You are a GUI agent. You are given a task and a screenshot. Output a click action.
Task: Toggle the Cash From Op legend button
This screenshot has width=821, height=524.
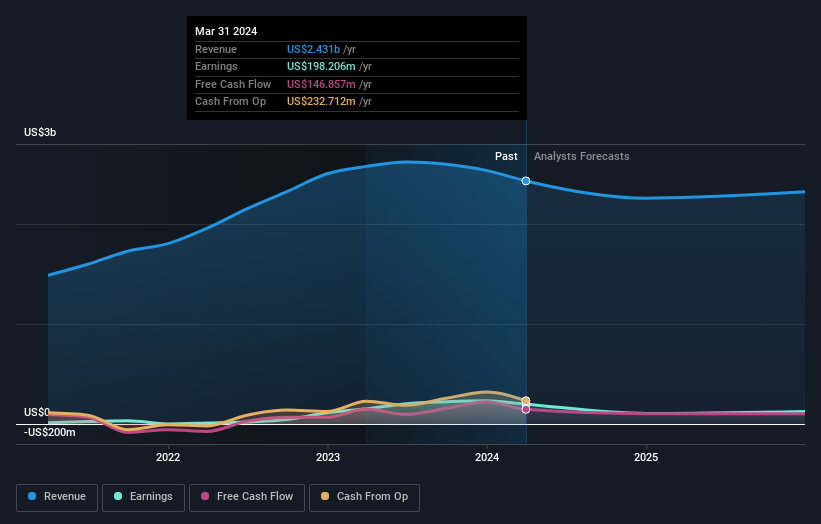pos(364,497)
